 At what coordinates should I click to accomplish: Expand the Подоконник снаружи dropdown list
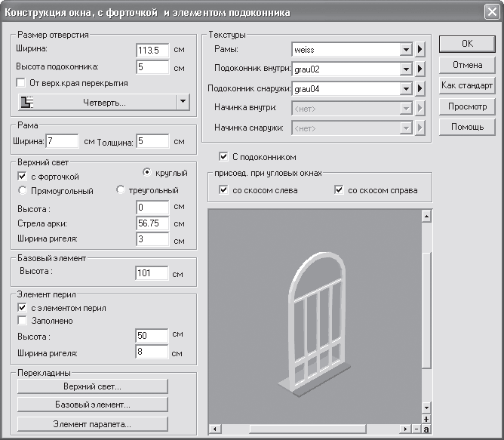coord(406,88)
